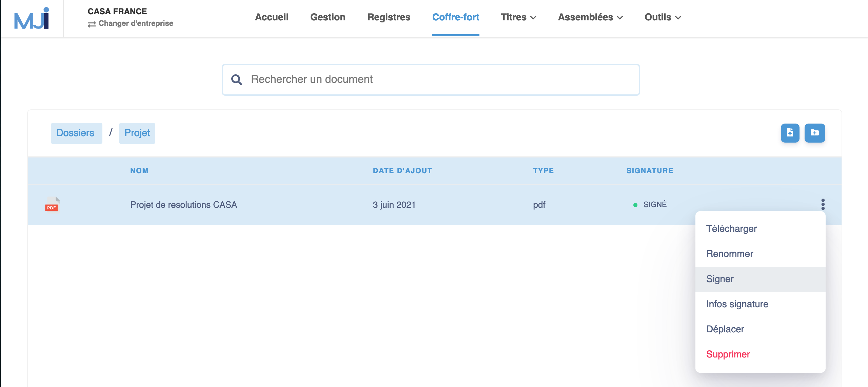
Task: Open the three-dot actions menu
Action: pos(822,204)
